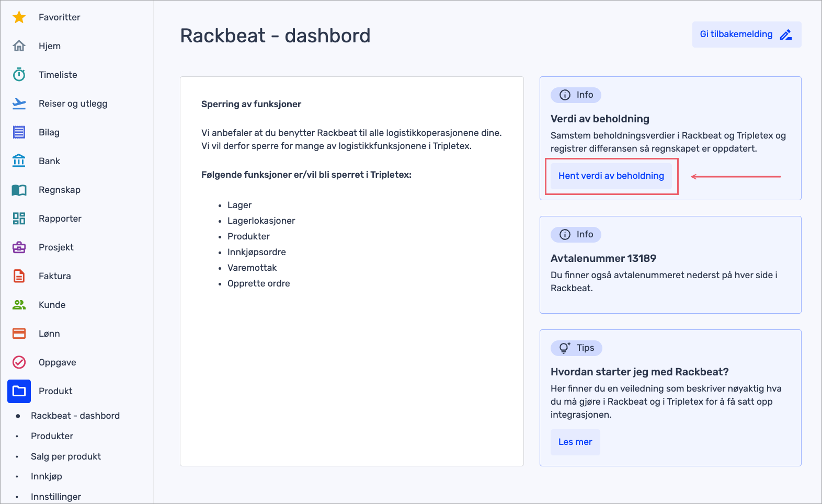Open Timeliste menu entry
The width and height of the screenshot is (822, 504).
[x=58, y=75]
